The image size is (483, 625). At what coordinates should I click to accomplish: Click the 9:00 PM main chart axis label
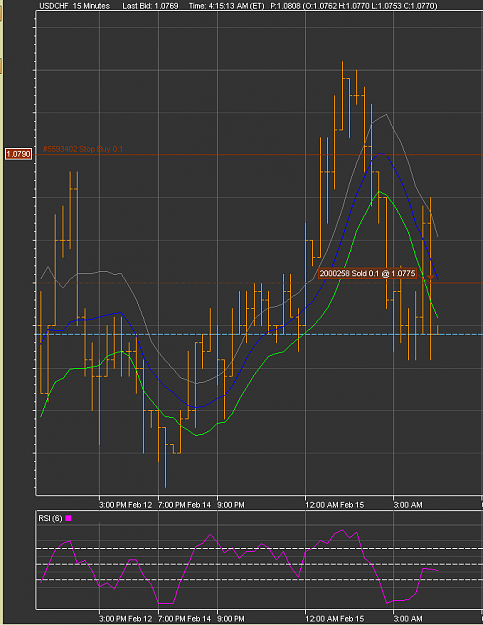click(x=231, y=505)
